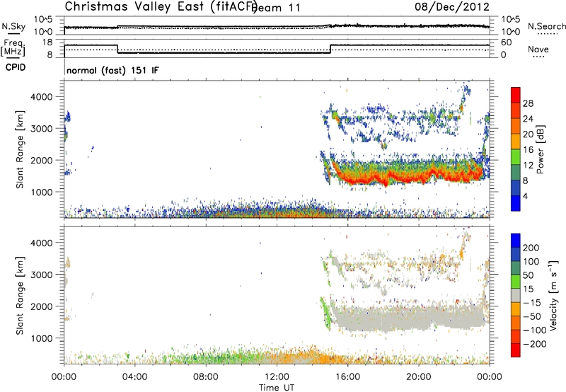
Task: Pick the red bottom segment of velocity colorbar
Action: tap(516, 350)
